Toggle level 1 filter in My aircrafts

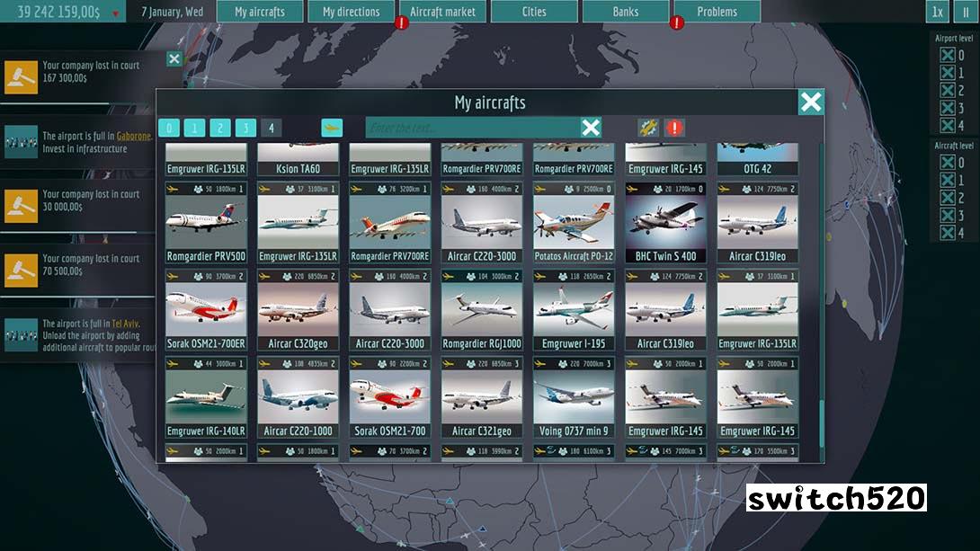click(x=194, y=128)
